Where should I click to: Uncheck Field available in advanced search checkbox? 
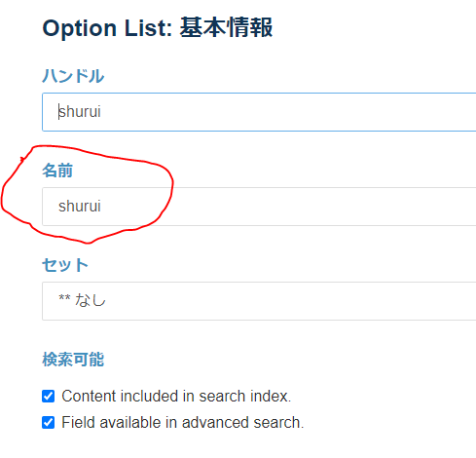[48, 423]
